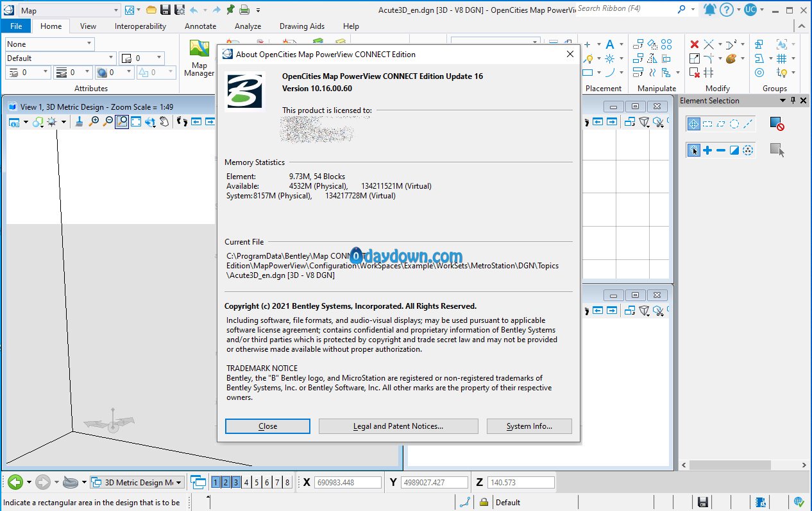Expand the Search Ribbon options arrow

coord(693,10)
